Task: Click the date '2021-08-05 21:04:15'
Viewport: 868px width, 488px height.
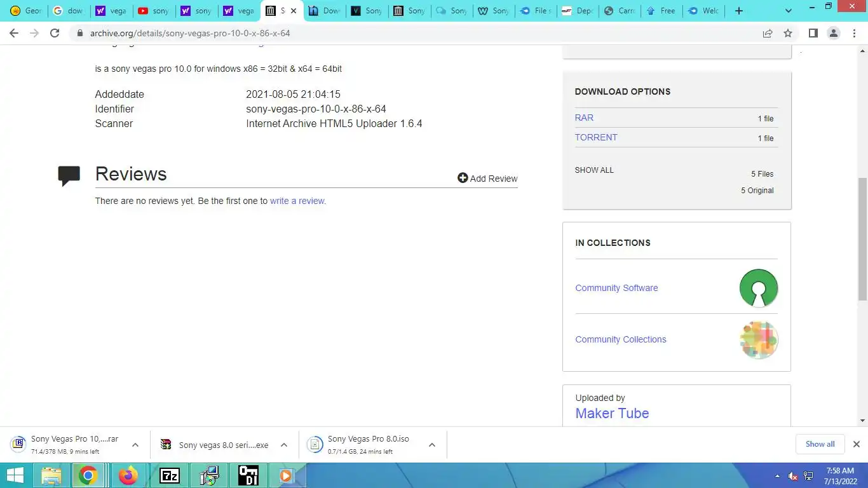Action: point(293,94)
